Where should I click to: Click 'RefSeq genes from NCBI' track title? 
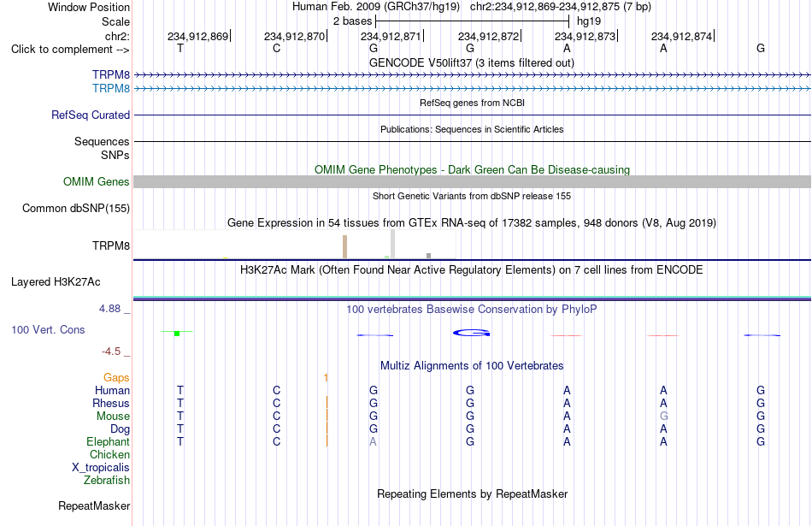[473, 103]
